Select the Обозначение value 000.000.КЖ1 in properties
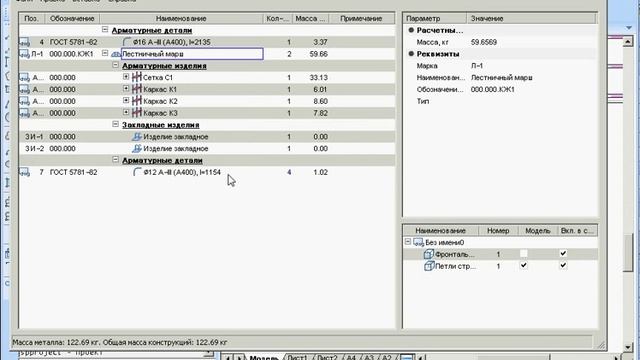This screenshot has height=360, width=640. 493,89
